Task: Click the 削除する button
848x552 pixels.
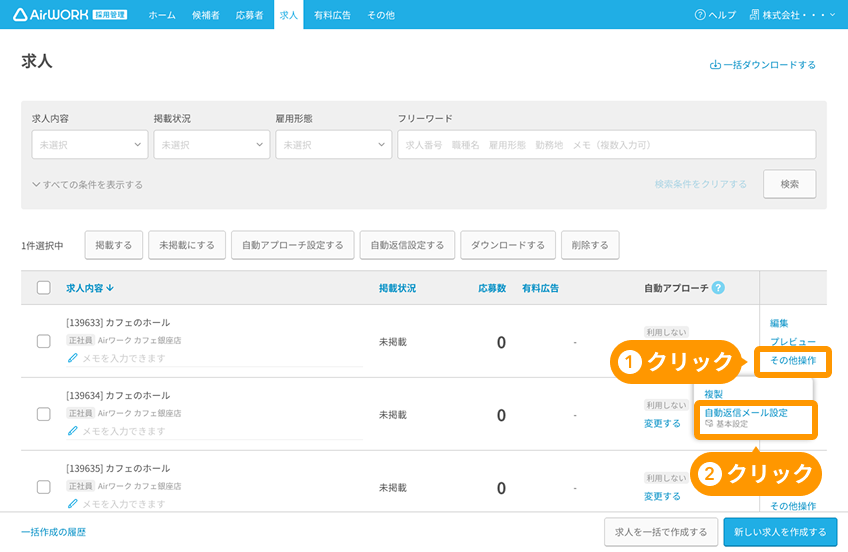Action: pyautogui.click(x=590, y=245)
